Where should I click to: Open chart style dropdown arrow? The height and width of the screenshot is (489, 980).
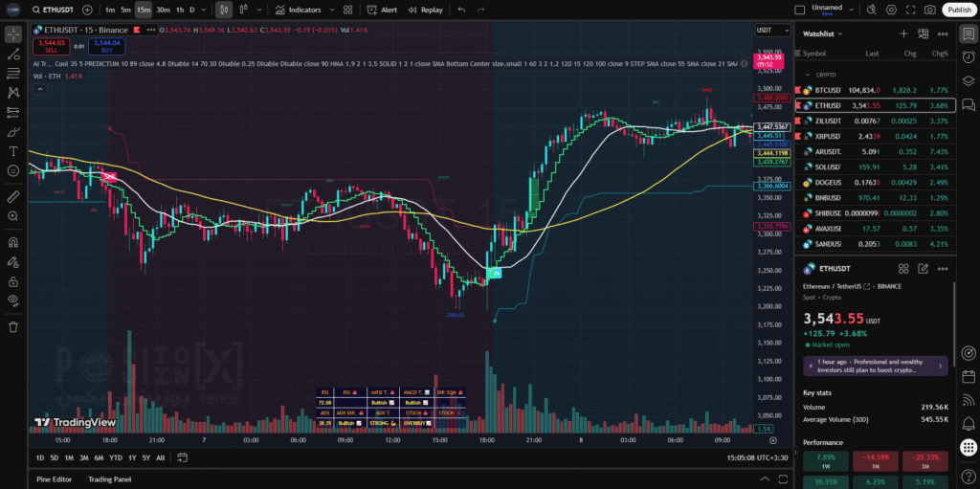(259, 10)
